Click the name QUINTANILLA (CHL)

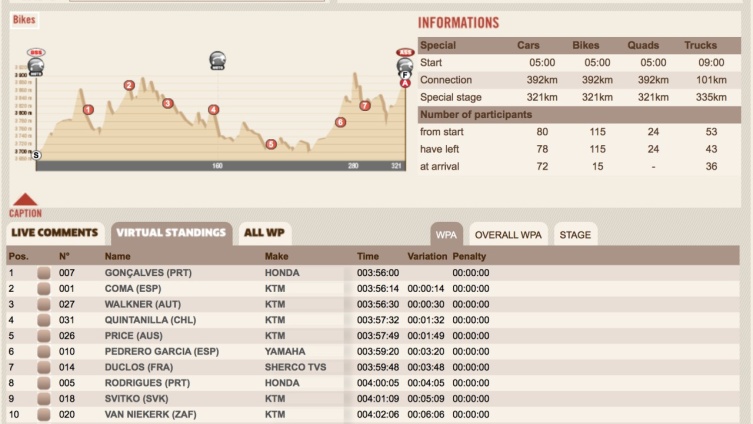(x=150, y=320)
